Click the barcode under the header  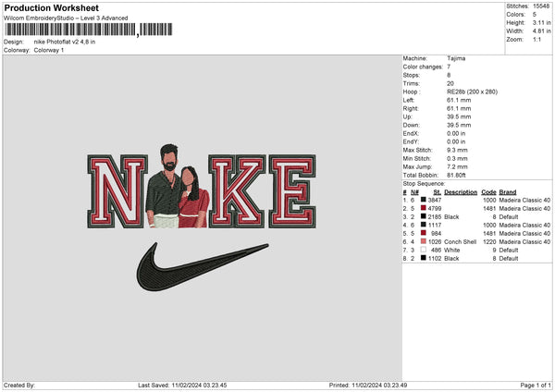click(88, 30)
